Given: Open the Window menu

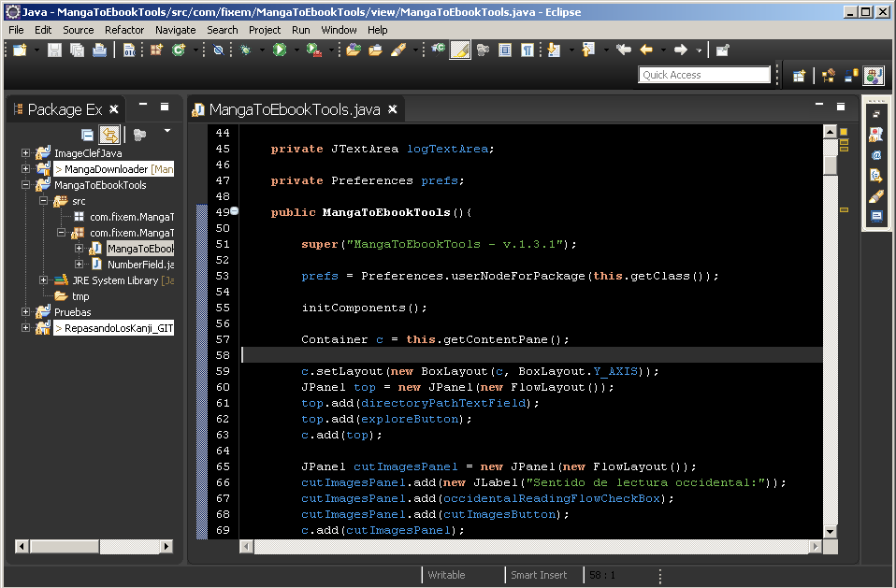Looking at the screenshot, I should 339,30.
